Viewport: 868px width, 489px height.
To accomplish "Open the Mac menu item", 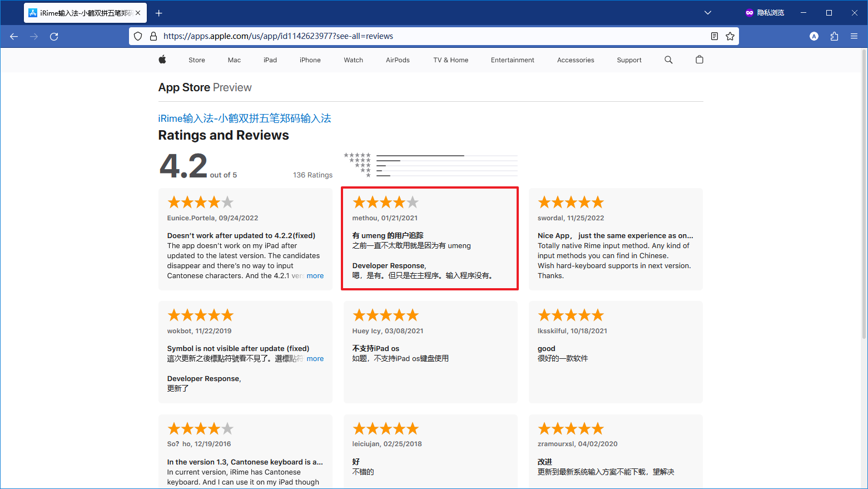I will [234, 60].
